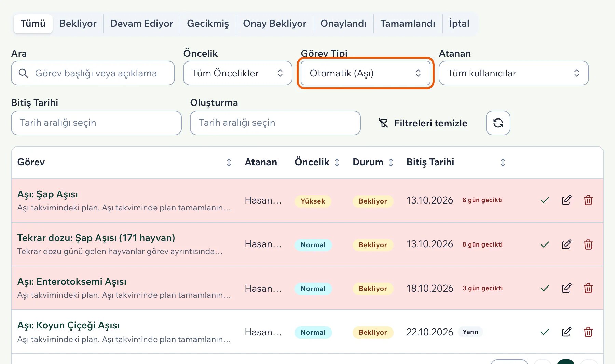The width and height of the screenshot is (615, 364).
Task: Mark Enterotoksemi Aşısı task as complete
Action: [545, 288]
